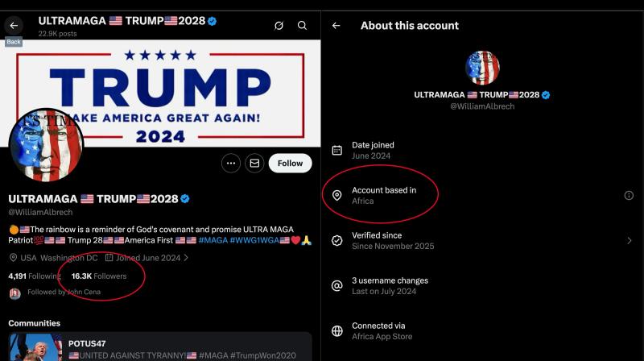
Task: Open the 16.3K Followers list
Action: point(98,276)
